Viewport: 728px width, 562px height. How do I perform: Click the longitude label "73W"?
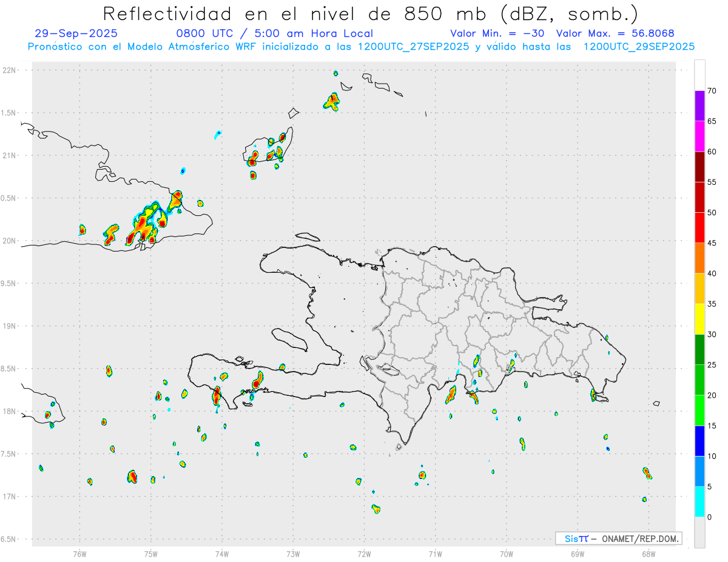coord(293,554)
